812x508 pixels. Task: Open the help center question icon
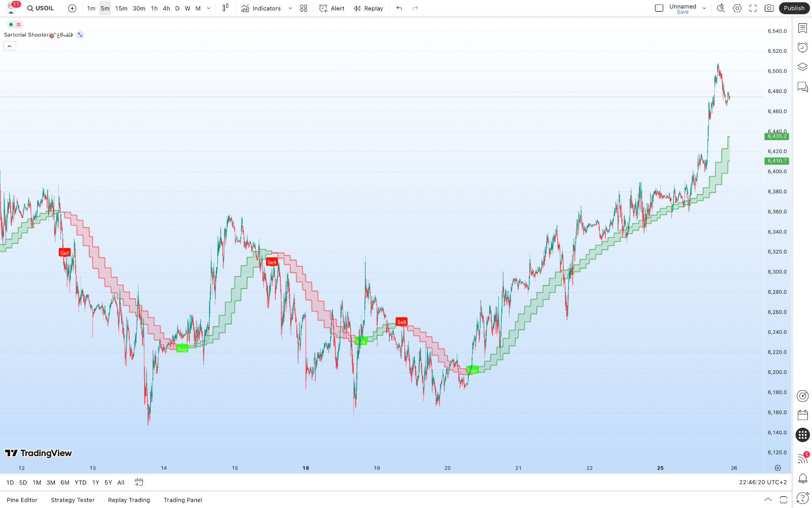(802, 498)
